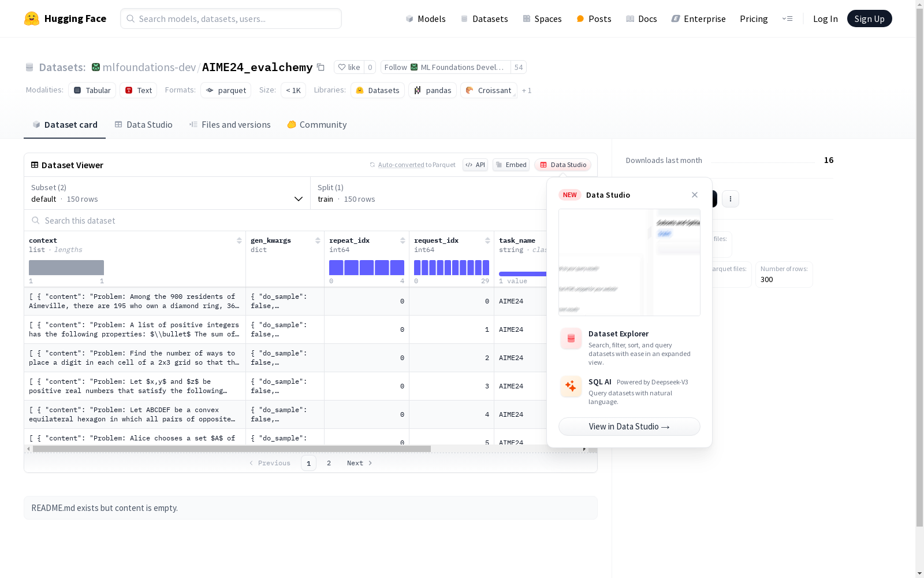This screenshot has width=924, height=578.
Task: Click the Data Studio preview thumbnail
Action: (629, 262)
